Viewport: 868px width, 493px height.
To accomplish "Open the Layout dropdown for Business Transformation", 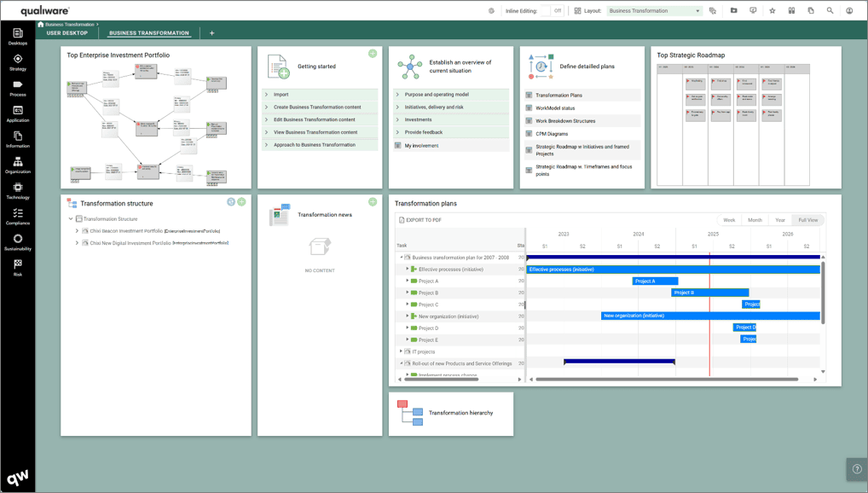I will tap(654, 11).
